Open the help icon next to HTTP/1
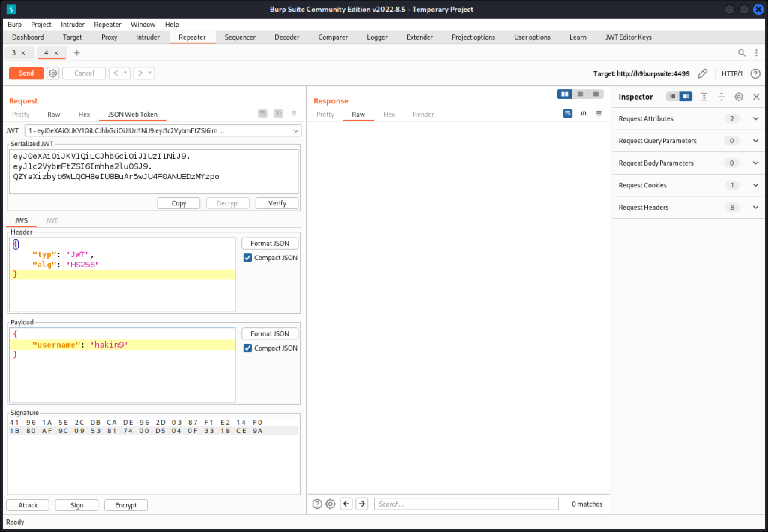The image size is (768, 532). [x=755, y=73]
